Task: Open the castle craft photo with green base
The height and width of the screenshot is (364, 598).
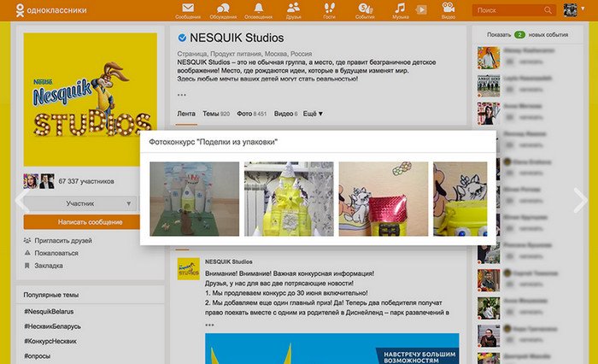Action: tap(195, 199)
